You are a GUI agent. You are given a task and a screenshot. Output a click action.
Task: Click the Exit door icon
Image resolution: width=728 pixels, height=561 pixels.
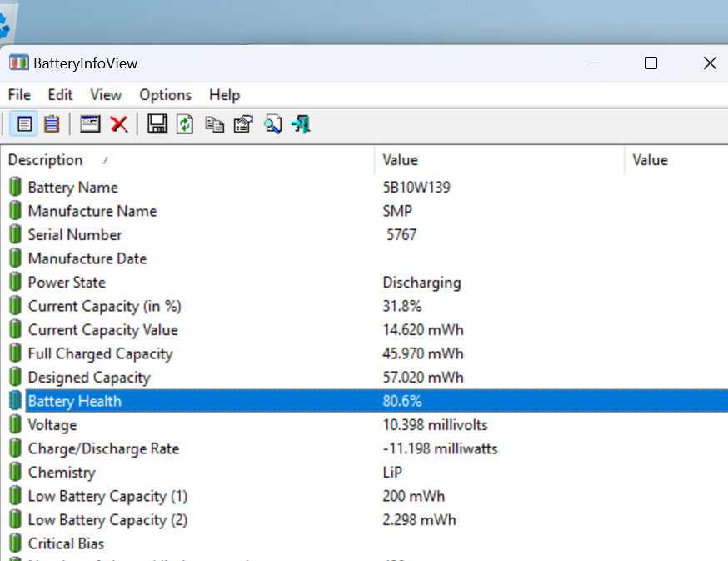(x=301, y=124)
